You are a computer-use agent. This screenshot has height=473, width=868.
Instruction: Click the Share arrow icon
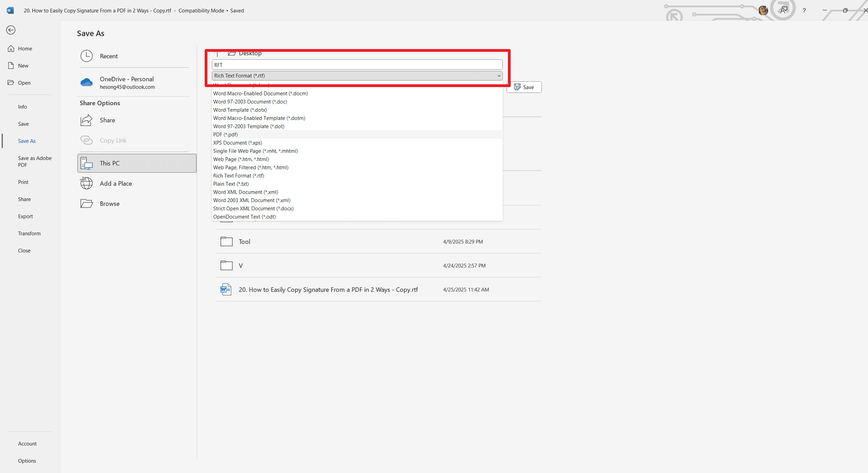pos(86,120)
